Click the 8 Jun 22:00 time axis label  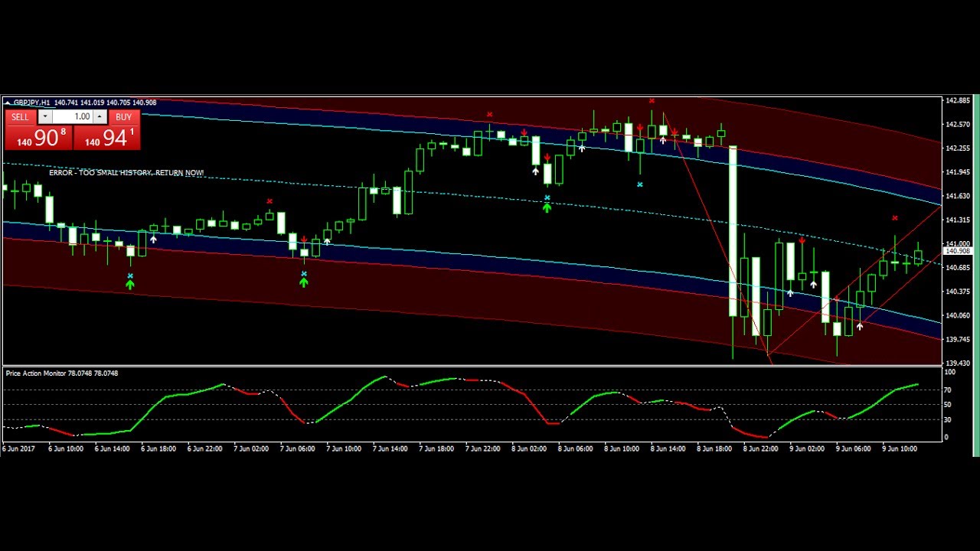[760, 449]
